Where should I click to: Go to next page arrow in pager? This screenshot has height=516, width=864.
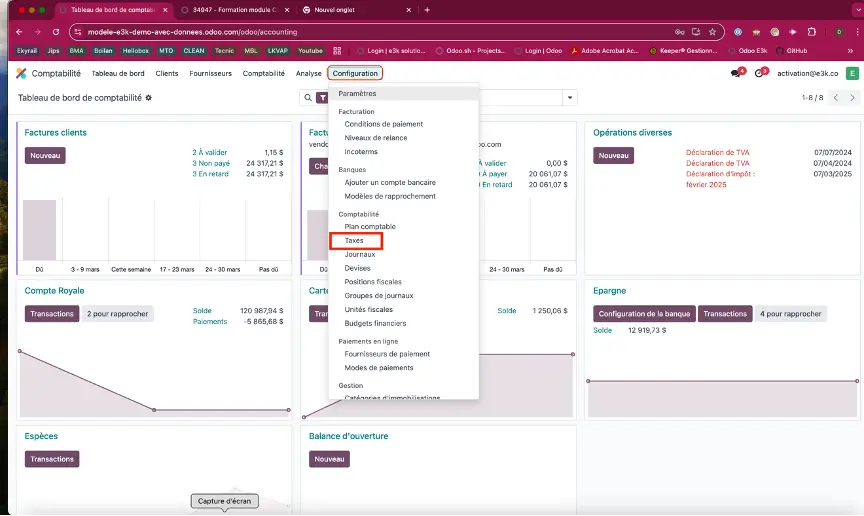(851, 98)
